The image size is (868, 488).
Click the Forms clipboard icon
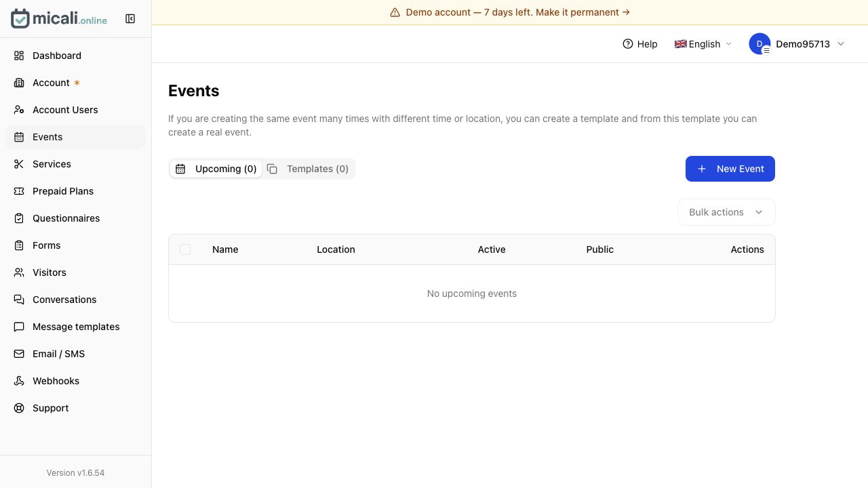(x=19, y=245)
